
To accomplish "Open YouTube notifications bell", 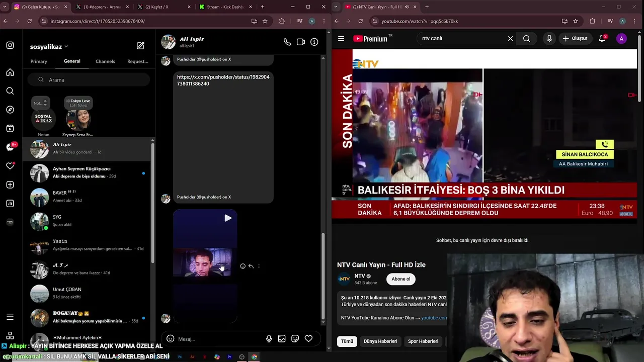I will 602,39.
